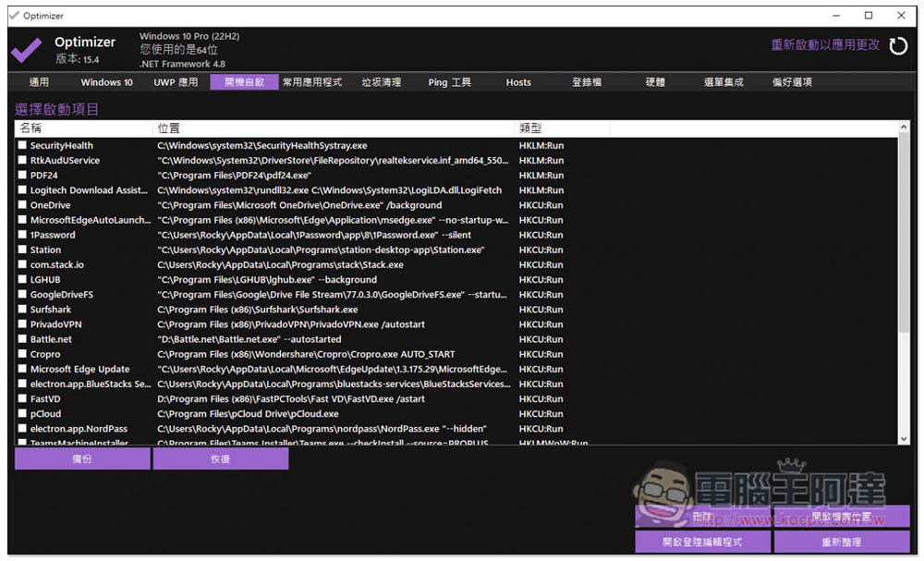Open the 開啟登錄編輯程式 button
Screen dimensions: 924x561
click(702, 543)
